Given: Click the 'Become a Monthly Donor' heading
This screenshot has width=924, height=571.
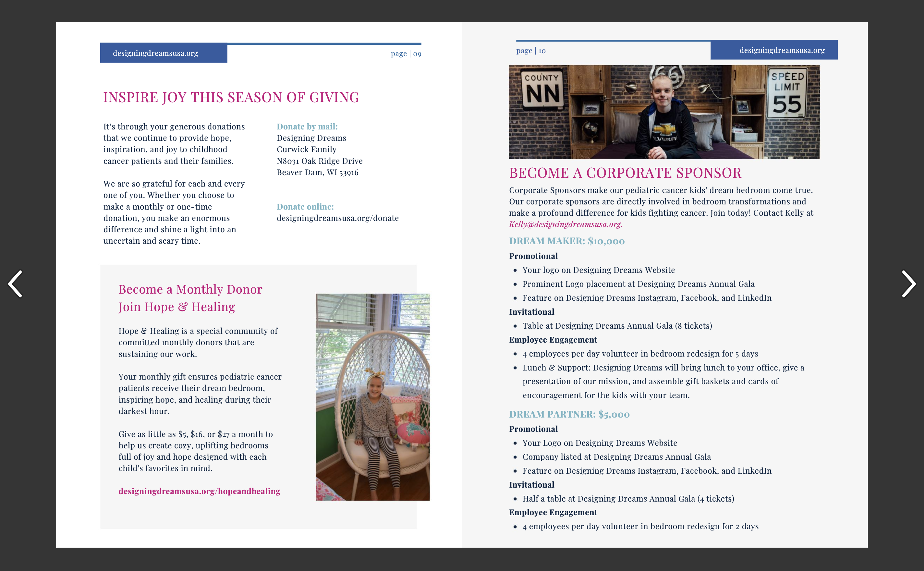Looking at the screenshot, I should (190, 289).
